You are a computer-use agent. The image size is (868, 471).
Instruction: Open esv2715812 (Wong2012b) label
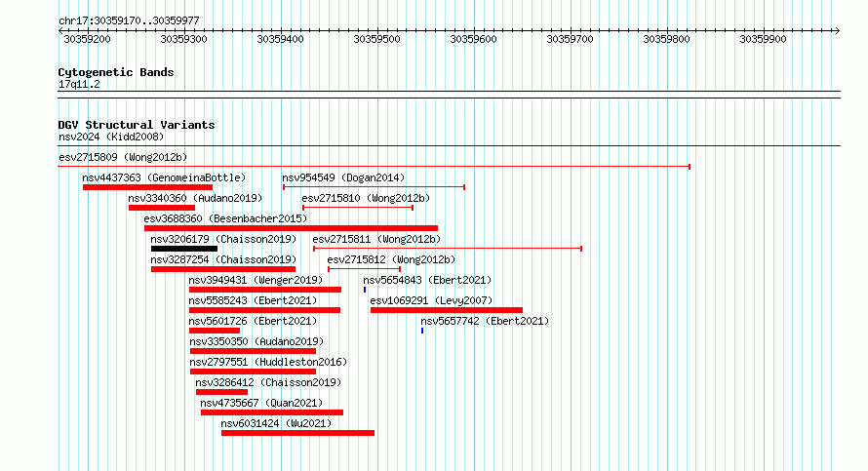point(391,259)
